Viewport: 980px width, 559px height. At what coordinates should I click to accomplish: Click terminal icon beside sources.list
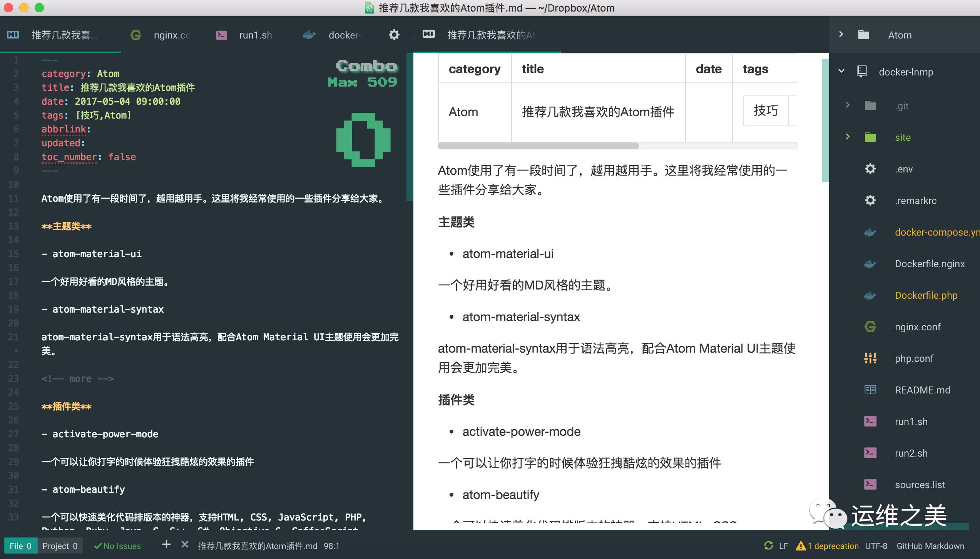pos(870,484)
